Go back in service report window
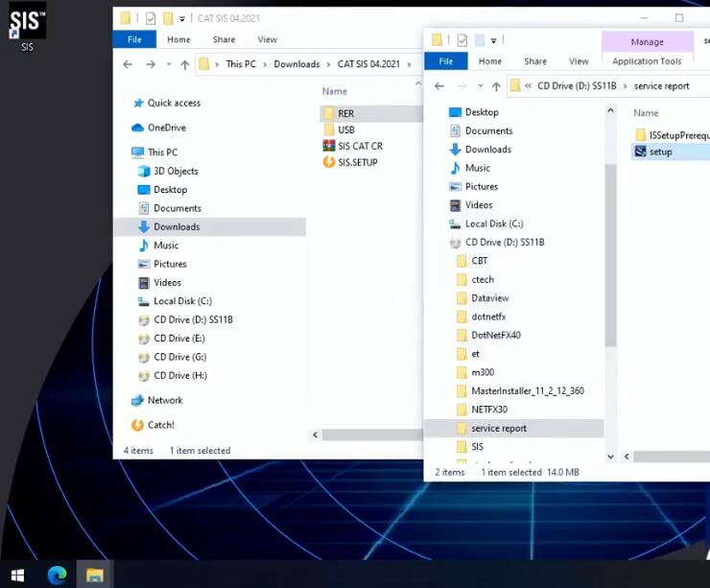710x588 pixels. [x=439, y=86]
